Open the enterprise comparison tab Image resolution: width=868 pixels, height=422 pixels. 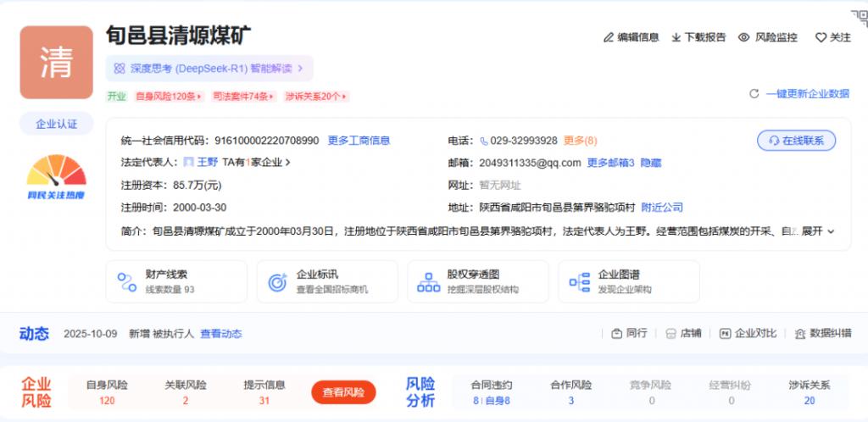(x=748, y=333)
